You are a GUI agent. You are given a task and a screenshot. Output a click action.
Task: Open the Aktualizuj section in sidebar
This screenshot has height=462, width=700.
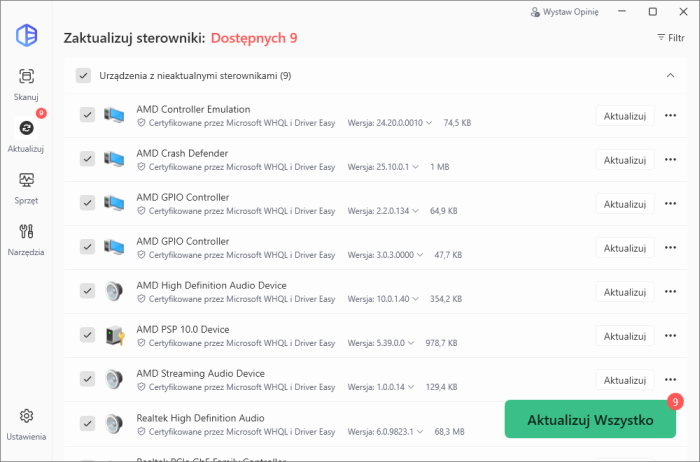pyautogui.click(x=26, y=136)
